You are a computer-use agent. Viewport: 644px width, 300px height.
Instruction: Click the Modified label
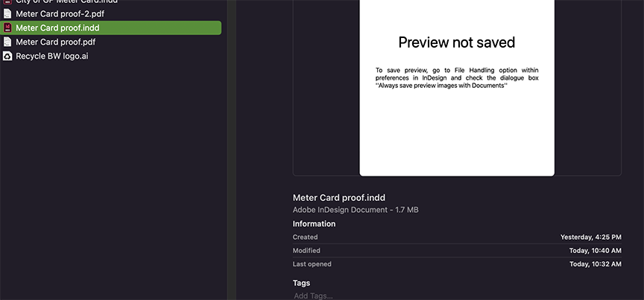(306, 250)
